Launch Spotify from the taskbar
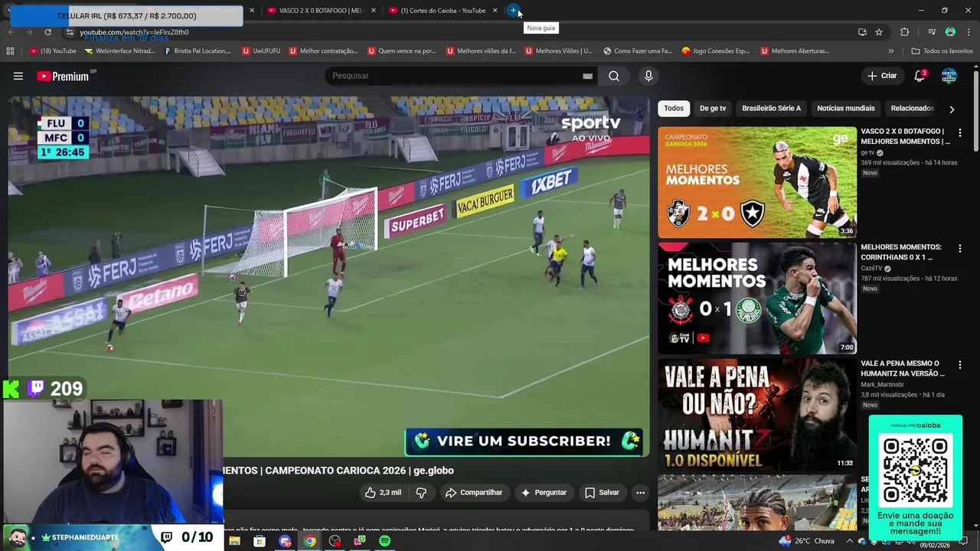Viewport: 980px width, 551px height. (x=384, y=541)
